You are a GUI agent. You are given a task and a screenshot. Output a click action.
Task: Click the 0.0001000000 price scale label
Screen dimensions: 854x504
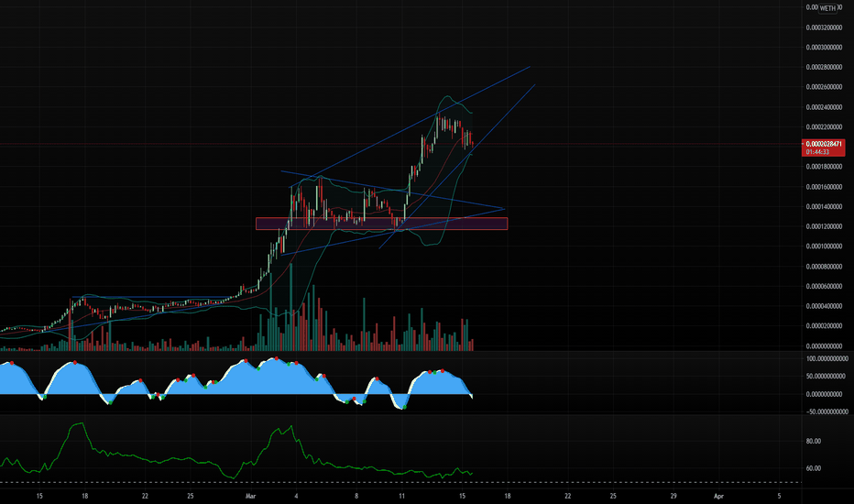824,247
